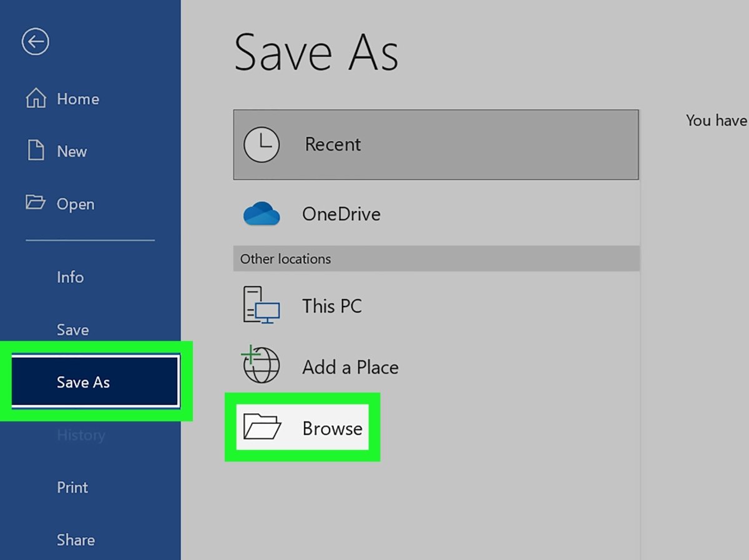This screenshot has height=560, width=749.
Task: Click the Open folder icon in sidebar
Action: click(x=36, y=203)
